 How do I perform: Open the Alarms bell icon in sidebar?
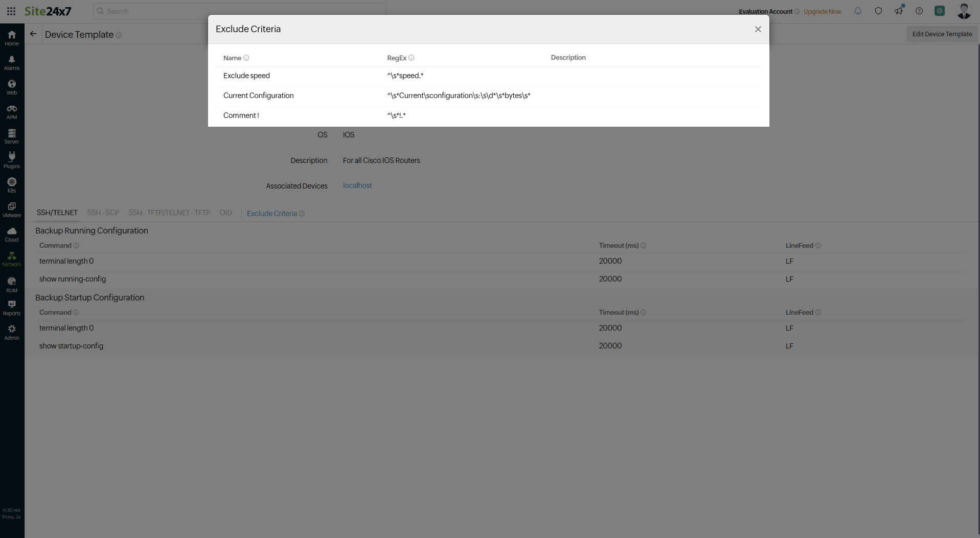click(12, 62)
